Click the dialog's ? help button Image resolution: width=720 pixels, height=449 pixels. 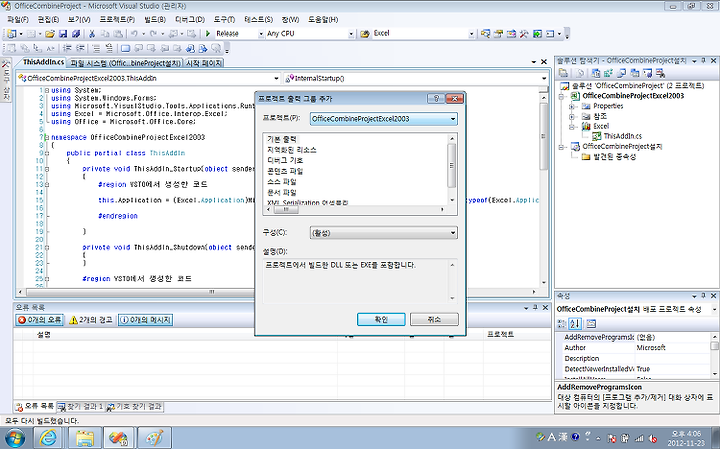[436, 99]
